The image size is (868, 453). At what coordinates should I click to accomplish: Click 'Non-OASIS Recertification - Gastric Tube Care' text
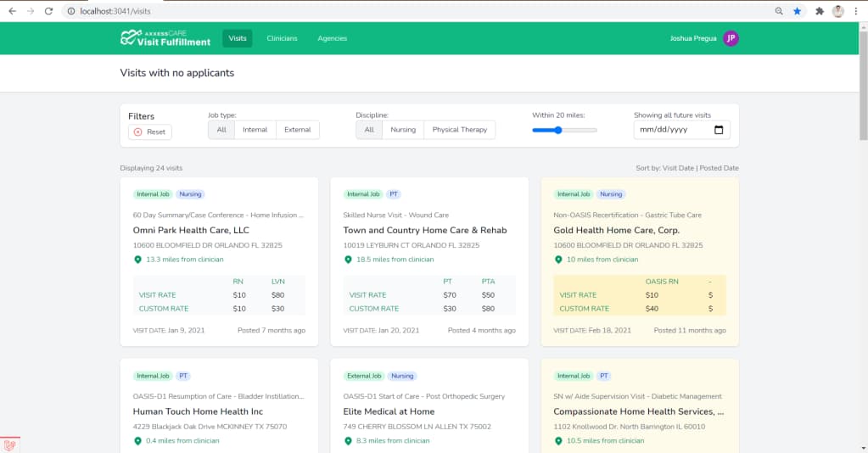(627, 215)
